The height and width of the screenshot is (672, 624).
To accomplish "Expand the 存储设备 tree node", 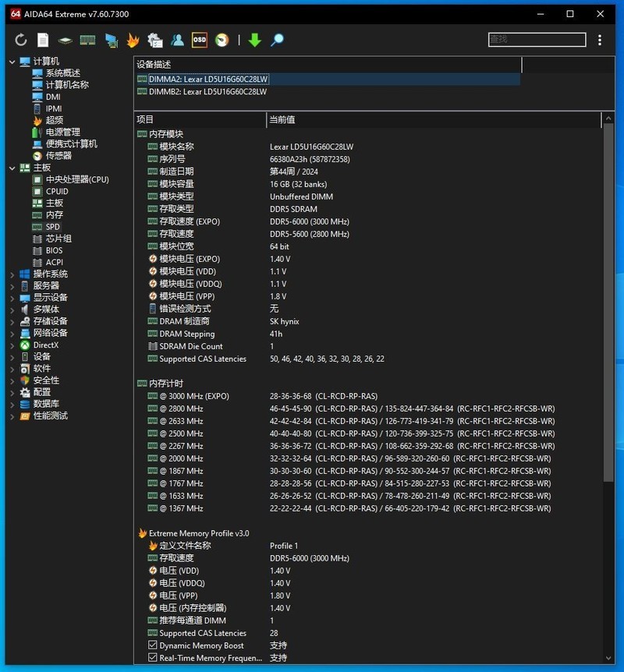I will point(12,321).
